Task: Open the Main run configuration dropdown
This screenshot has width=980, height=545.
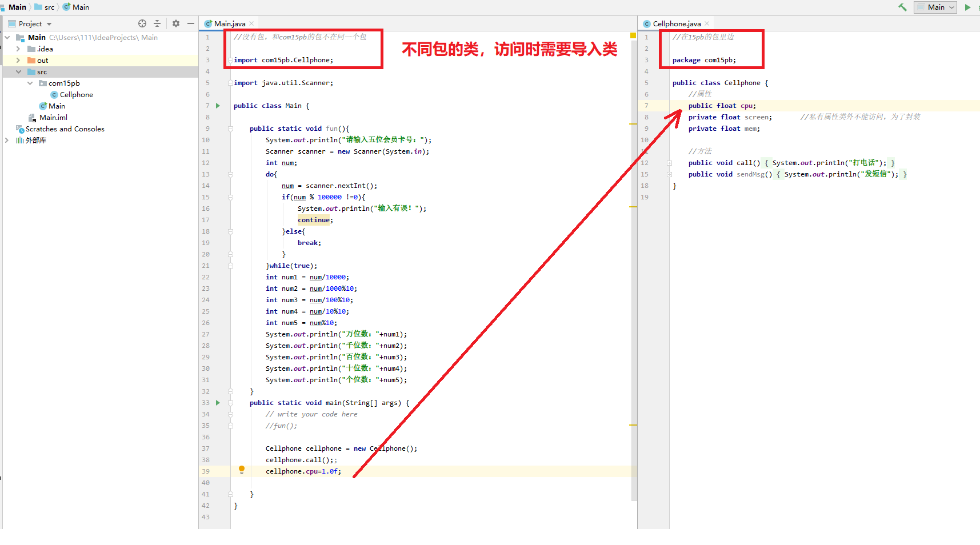Action: 935,7
